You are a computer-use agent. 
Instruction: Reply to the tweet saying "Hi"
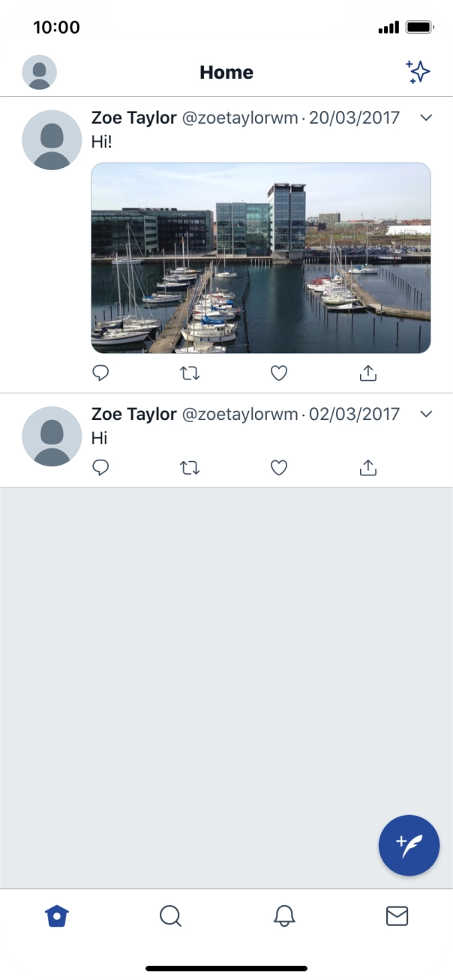click(100, 467)
